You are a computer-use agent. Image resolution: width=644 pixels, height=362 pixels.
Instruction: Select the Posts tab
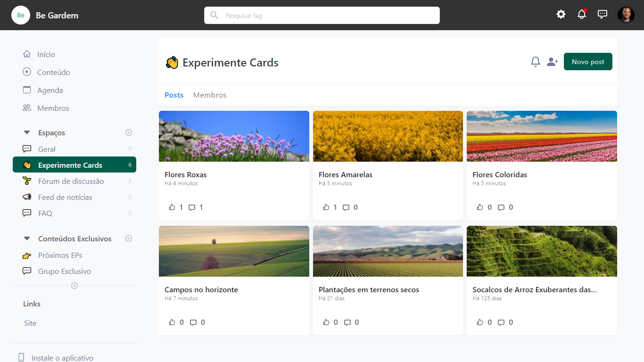coord(174,95)
